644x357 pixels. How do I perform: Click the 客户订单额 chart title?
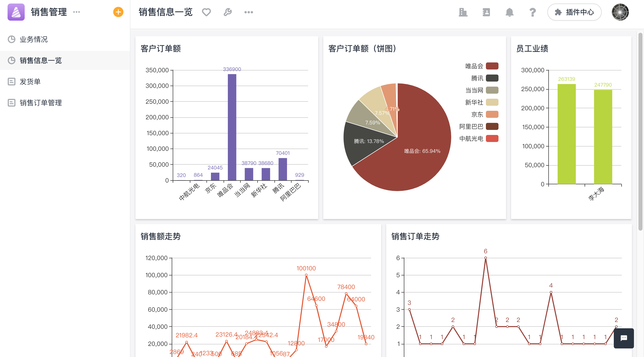(161, 49)
